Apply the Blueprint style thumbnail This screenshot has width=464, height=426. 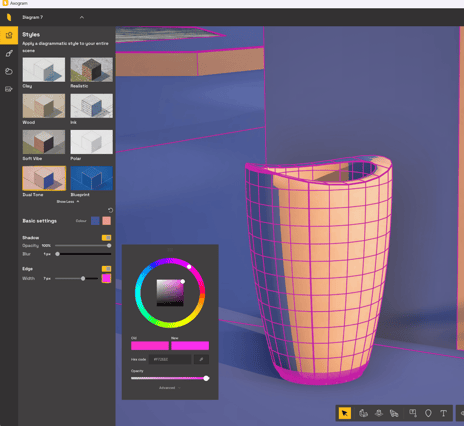[x=92, y=178]
